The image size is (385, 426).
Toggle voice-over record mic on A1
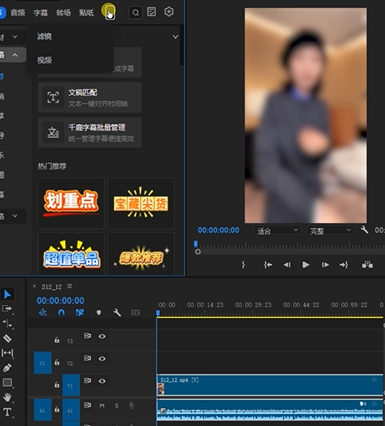click(132, 406)
